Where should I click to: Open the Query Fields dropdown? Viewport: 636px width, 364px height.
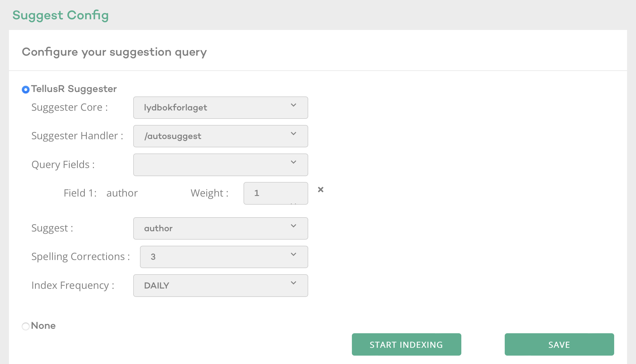click(221, 165)
